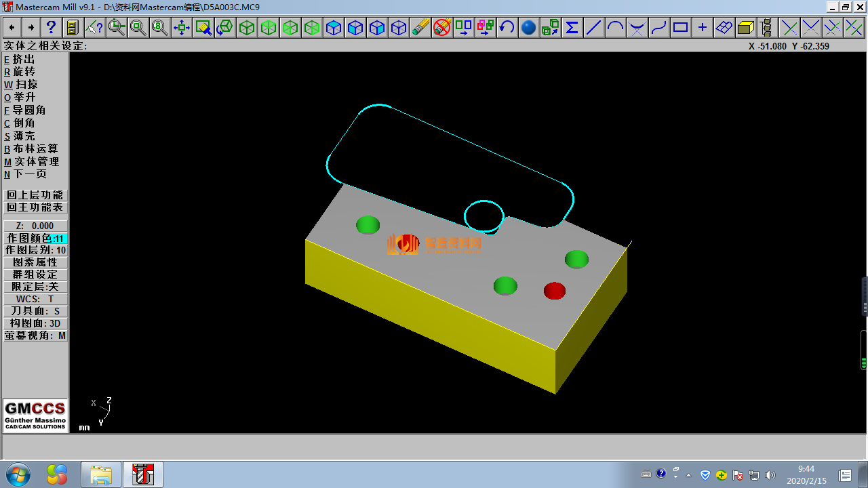Open the file cabinet icon

(x=73, y=28)
